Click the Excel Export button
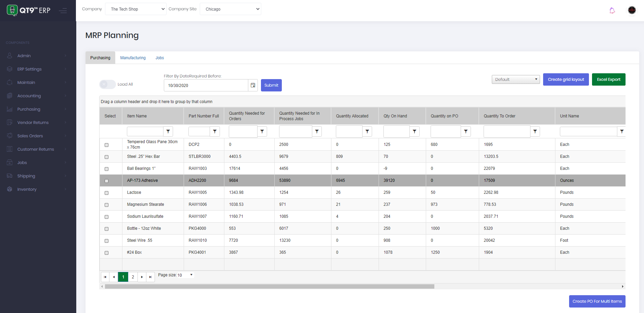The width and height of the screenshot is (644, 313). click(x=608, y=79)
